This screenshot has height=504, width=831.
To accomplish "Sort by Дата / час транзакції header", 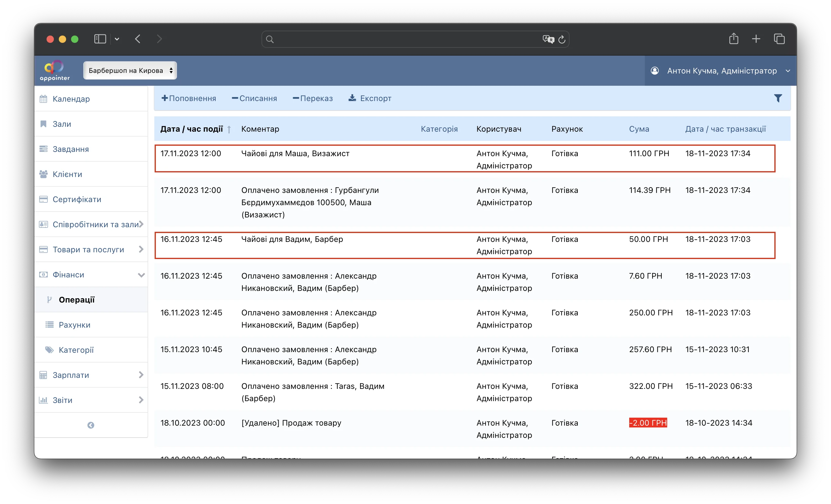I will tap(725, 129).
